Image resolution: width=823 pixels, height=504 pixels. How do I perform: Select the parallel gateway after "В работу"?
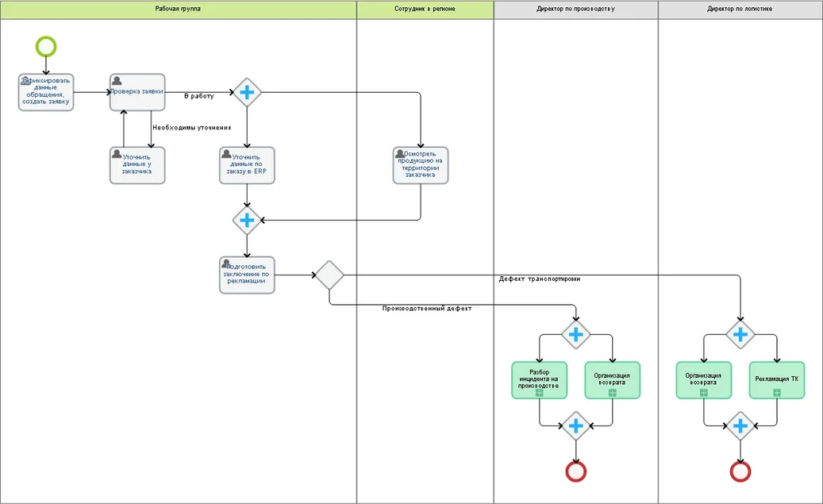click(x=247, y=93)
